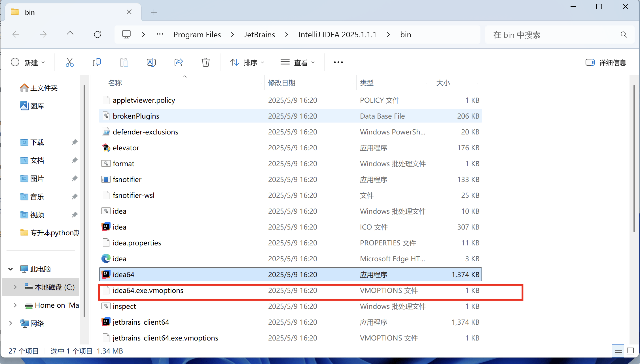Click the search magnifier icon
Screen dimensions: 640x364
(624, 35)
